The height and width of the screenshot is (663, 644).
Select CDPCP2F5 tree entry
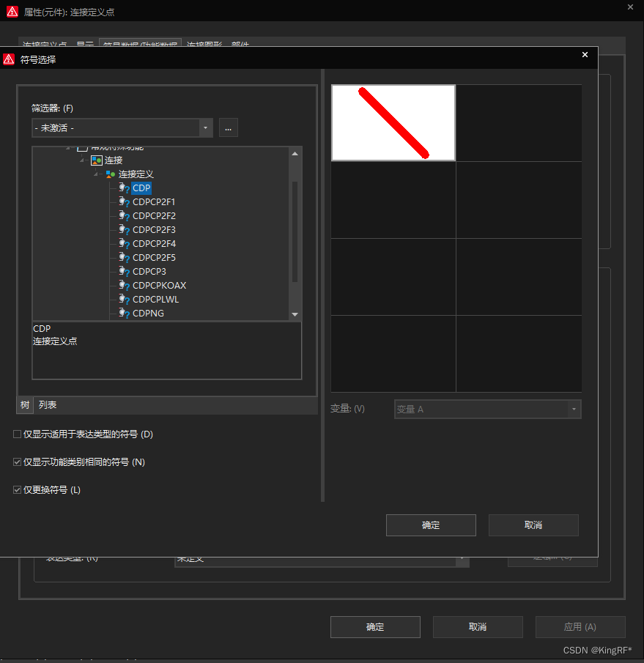pyautogui.click(x=154, y=257)
